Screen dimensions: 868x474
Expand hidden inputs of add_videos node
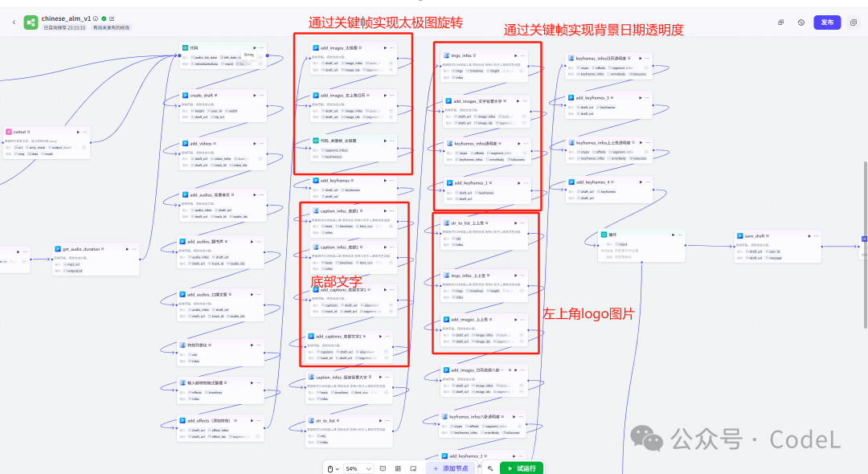260,159
